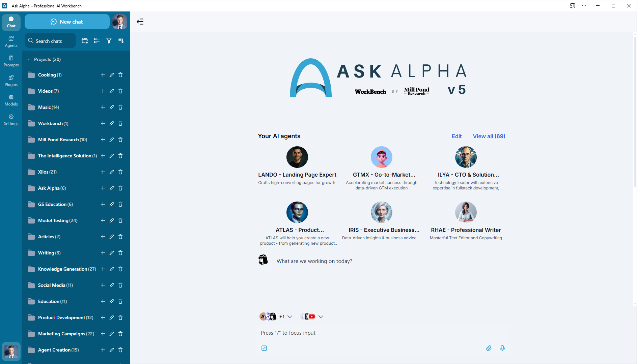Click the edit pencil for Music project

(x=112, y=107)
